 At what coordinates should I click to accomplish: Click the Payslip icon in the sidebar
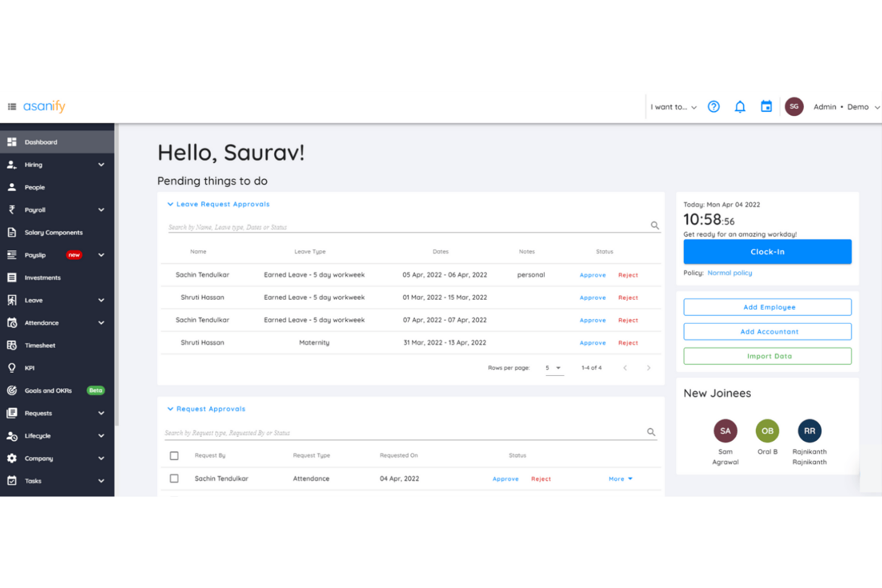[12, 255]
